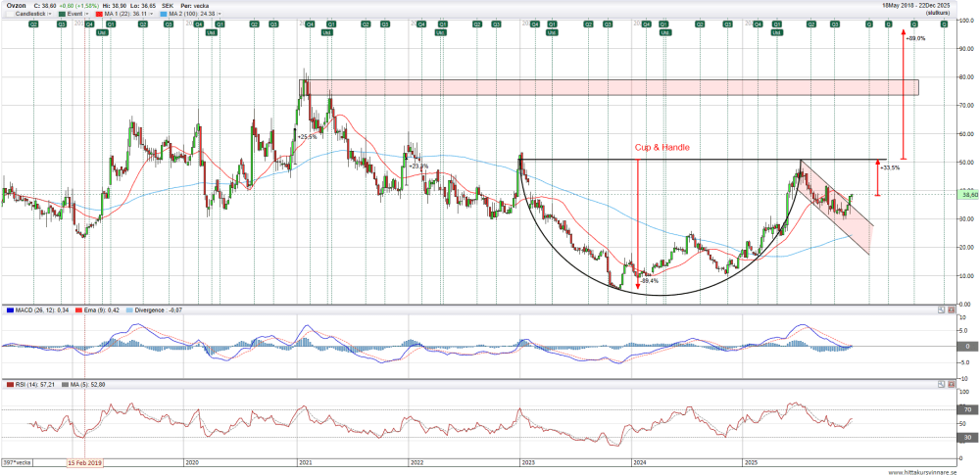Click the Q3 event marker in 2024
Screen dimensions: 980x475
[727, 24]
